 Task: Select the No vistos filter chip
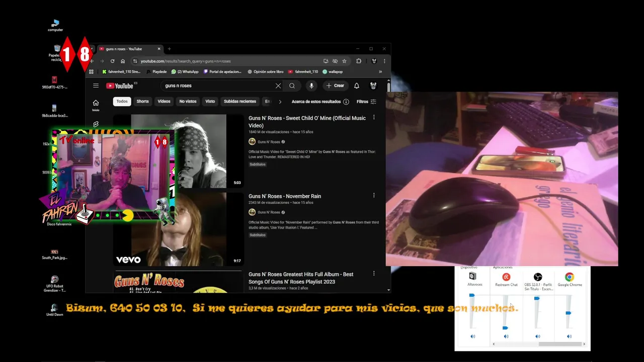[188, 102]
